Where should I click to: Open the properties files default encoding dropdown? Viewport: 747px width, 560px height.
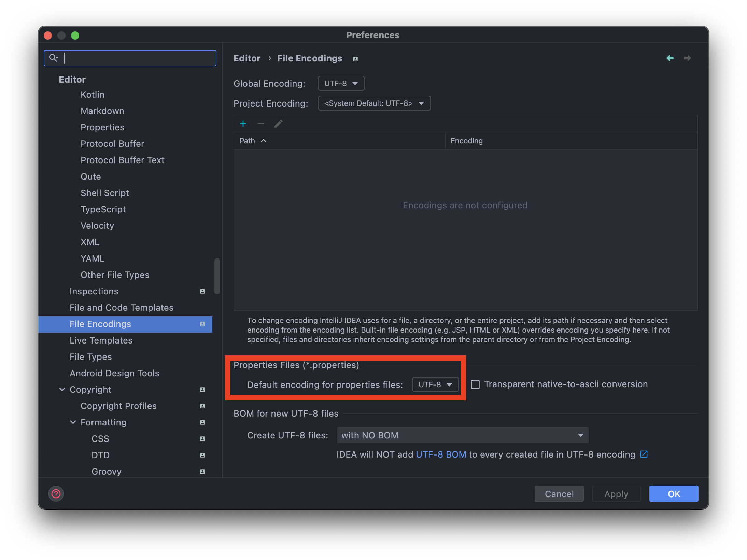coord(435,384)
